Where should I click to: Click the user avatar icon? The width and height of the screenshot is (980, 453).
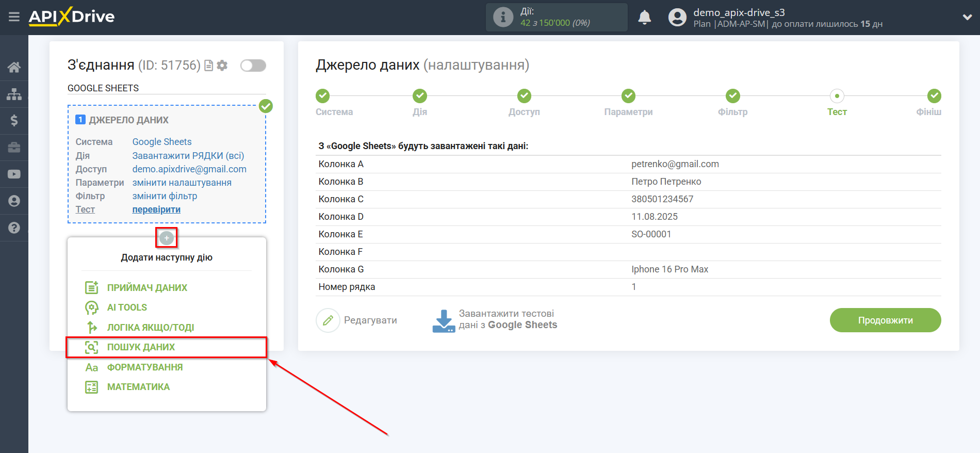point(677,18)
